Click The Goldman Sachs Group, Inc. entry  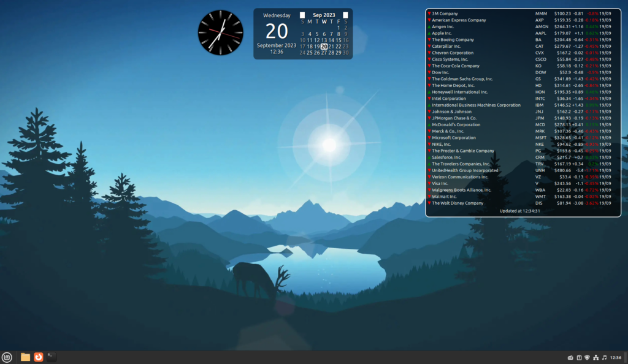point(462,79)
